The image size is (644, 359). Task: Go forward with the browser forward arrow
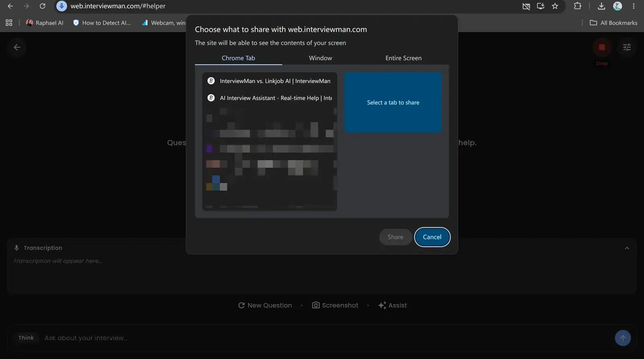26,6
